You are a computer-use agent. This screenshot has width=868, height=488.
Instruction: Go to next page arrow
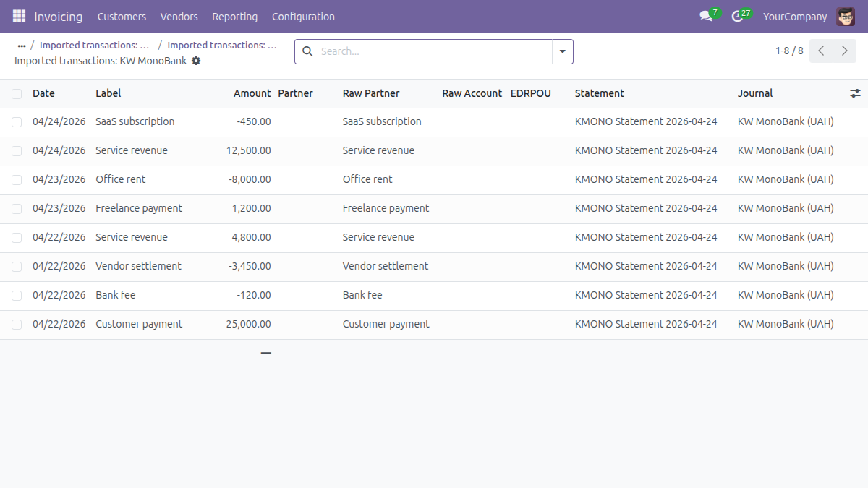click(845, 51)
